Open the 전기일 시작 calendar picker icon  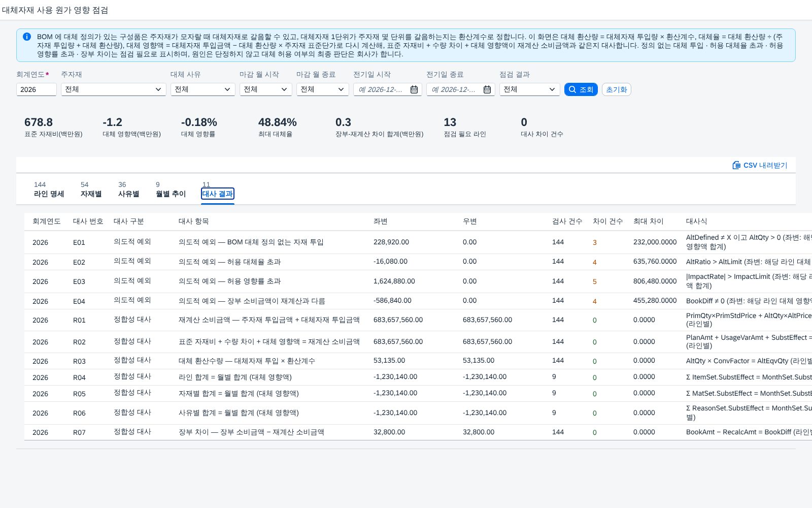click(414, 89)
